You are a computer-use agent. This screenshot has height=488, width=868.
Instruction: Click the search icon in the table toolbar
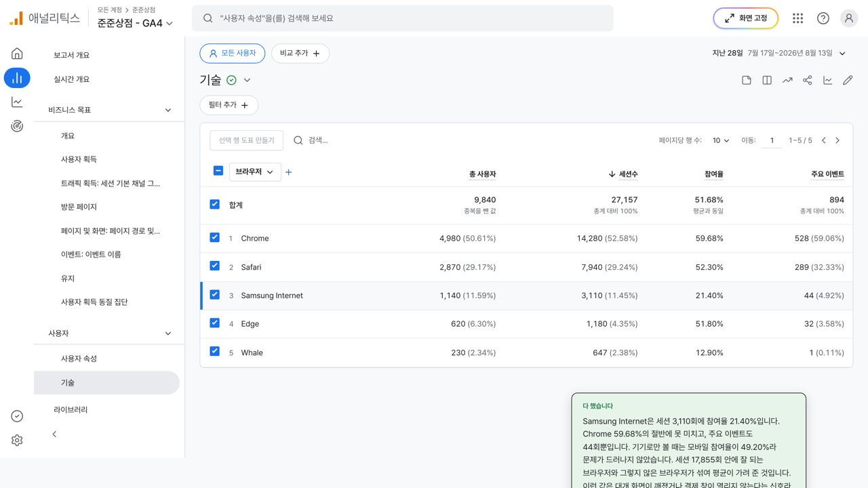[x=298, y=140]
